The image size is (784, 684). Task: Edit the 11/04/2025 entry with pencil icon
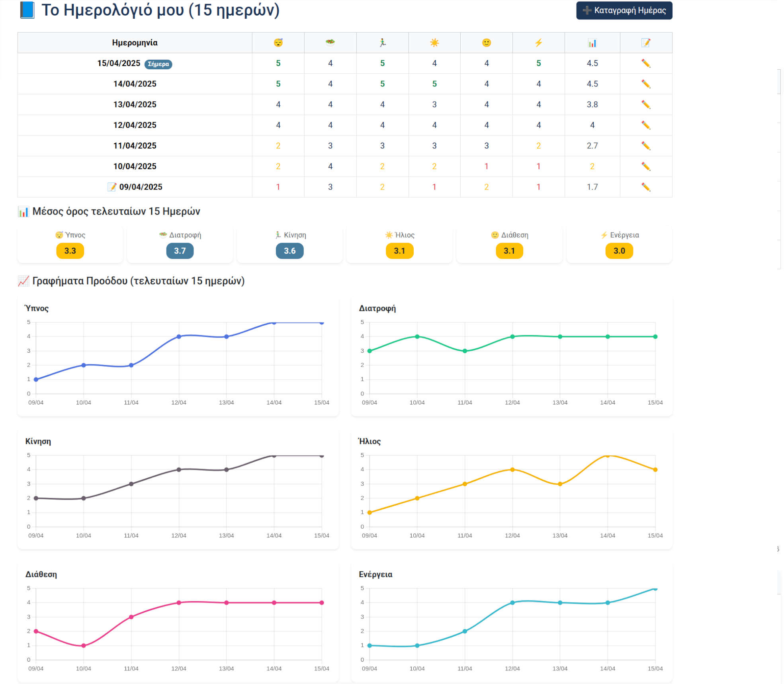point(645,146)
